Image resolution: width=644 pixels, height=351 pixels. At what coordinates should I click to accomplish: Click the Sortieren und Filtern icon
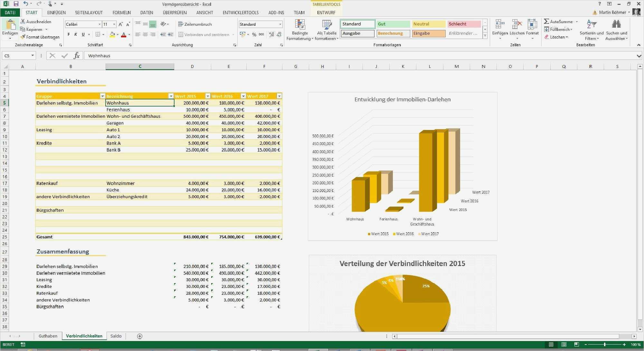pyautogui.click(x=592, y=25)
